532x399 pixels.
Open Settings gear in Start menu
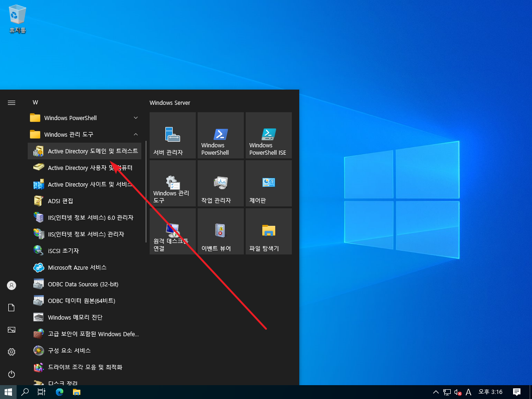(12, 352)
